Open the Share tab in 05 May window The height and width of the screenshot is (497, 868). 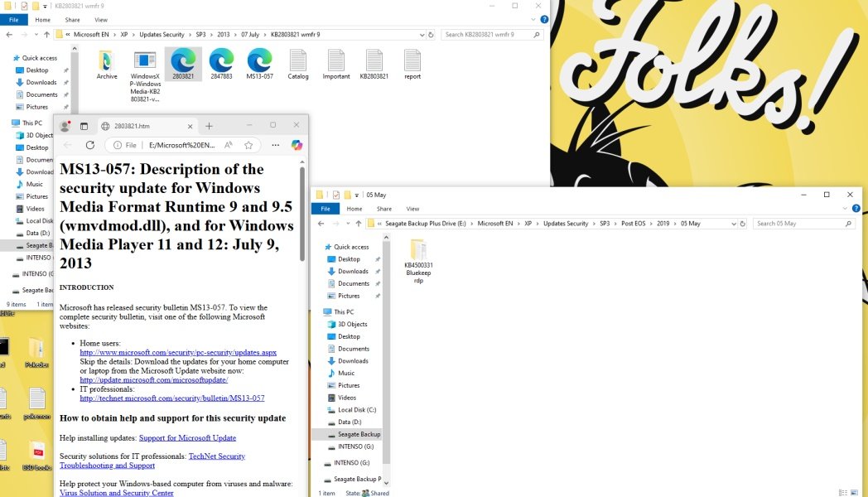384,209
